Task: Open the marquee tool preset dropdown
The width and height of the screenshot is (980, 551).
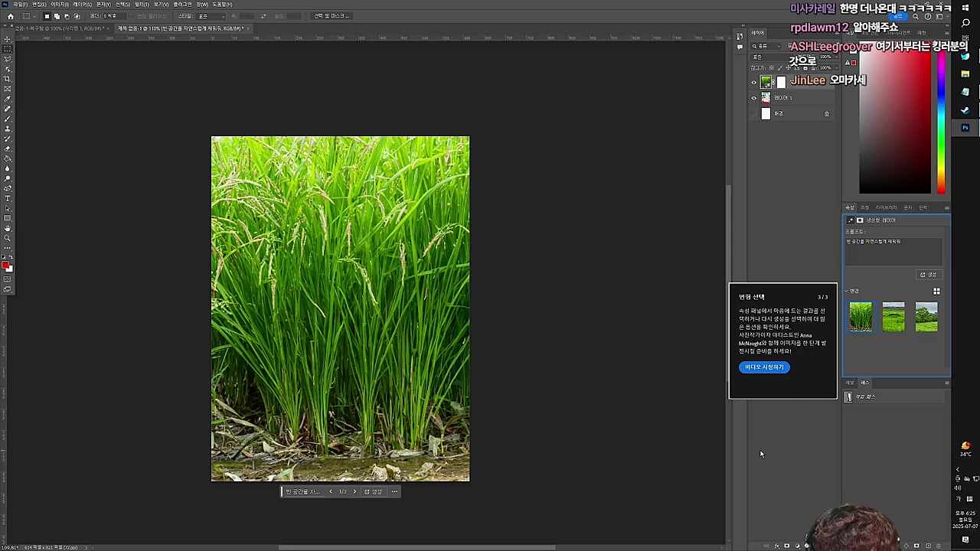Action: pyautogui.click(x=28, y=16)
